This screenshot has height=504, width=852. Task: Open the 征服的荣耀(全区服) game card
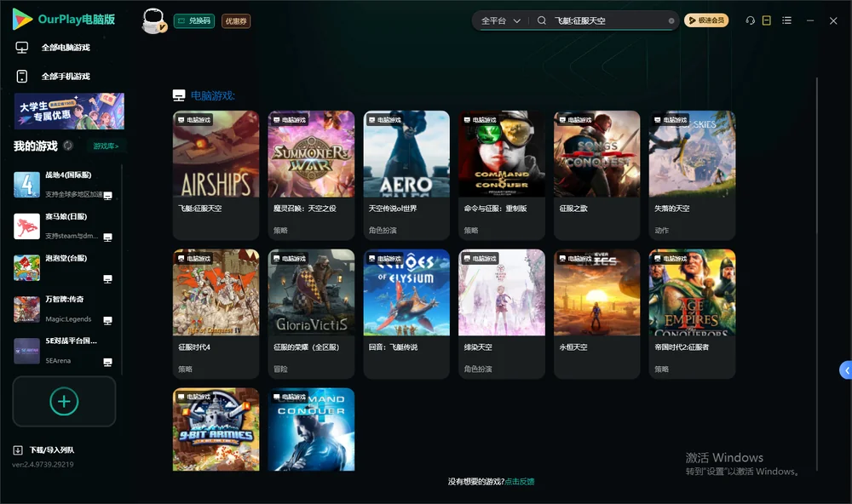[311, 314]
